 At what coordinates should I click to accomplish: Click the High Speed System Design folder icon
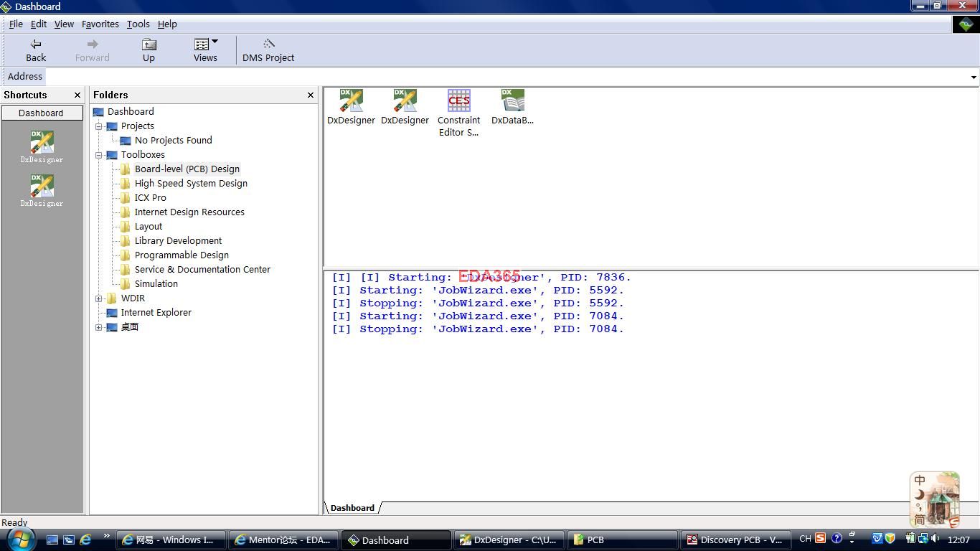tap(126, 183)
